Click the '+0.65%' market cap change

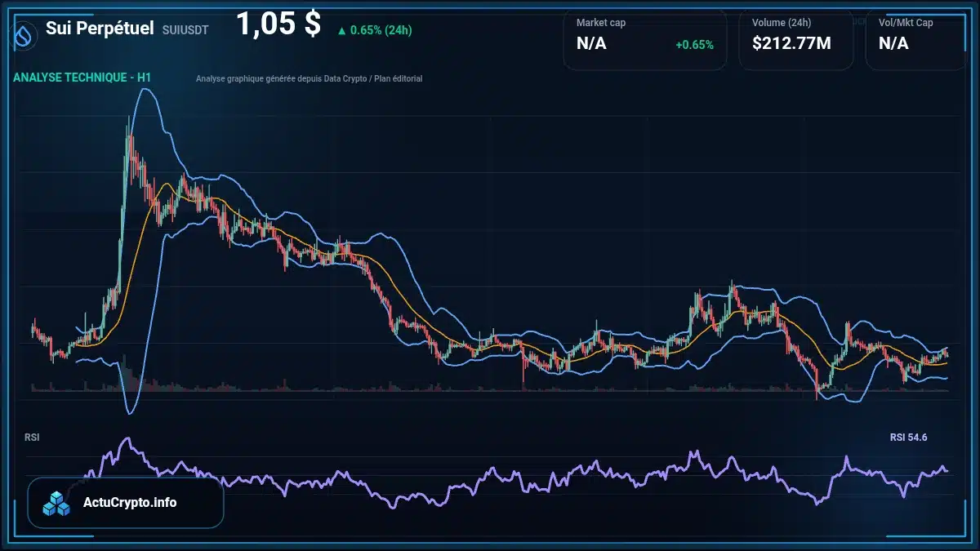point(694,45)
